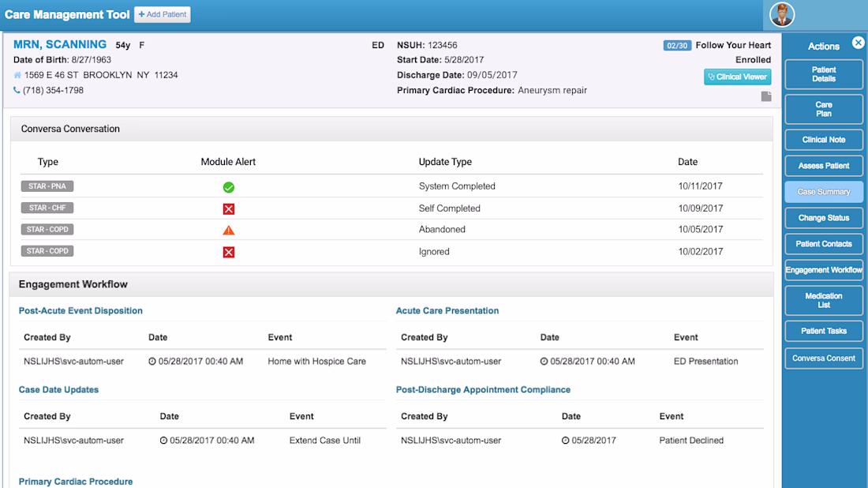Click the Home with Hospice Care event
This screenshot has height=488, width=868.
click(316, 361)
